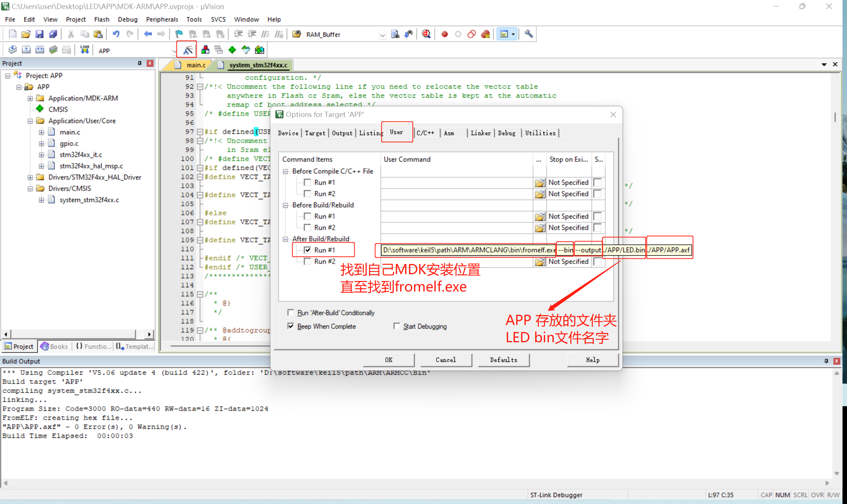Click the fromelf.exe user command field

coord(466,250)
